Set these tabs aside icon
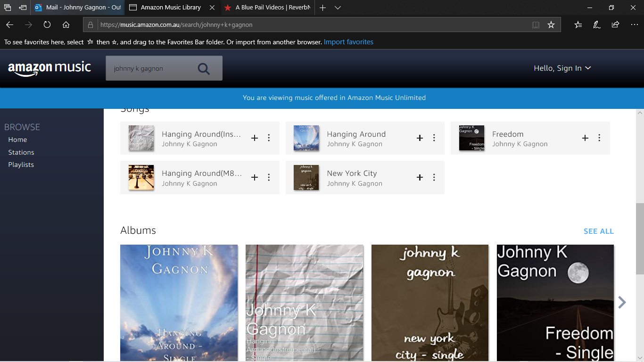 pos(23,8)
